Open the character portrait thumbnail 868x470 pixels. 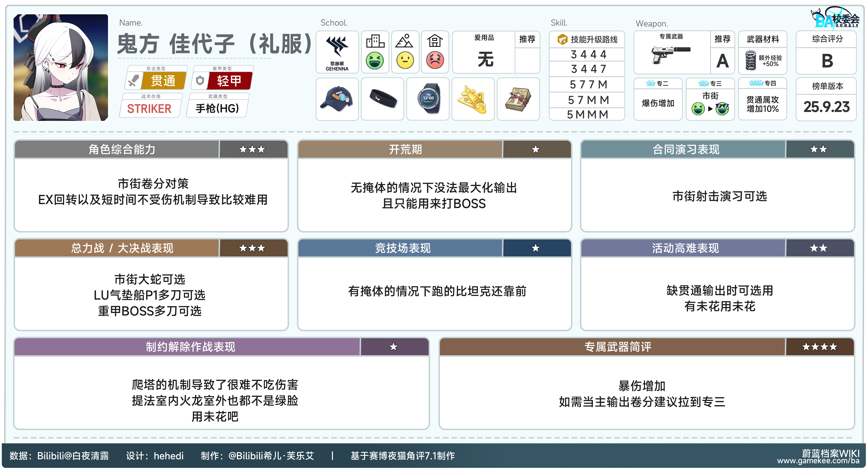pyautogui.click(x=61, y=67)
